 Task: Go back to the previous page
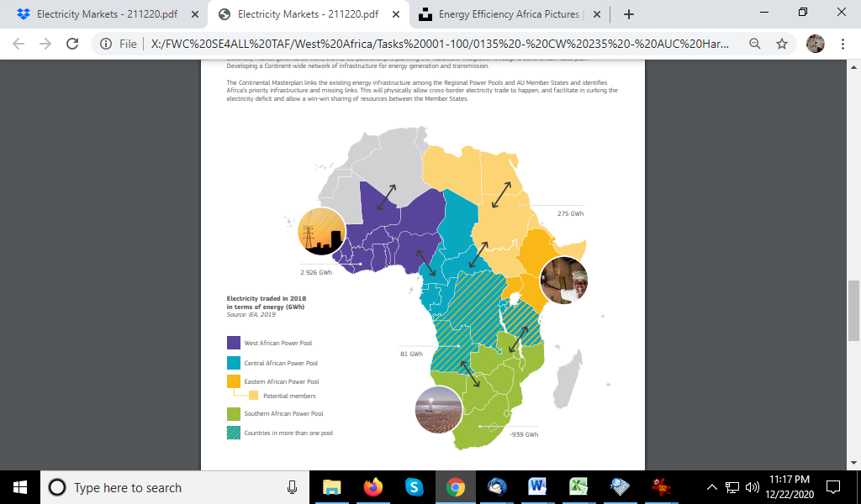pos(18,44)
